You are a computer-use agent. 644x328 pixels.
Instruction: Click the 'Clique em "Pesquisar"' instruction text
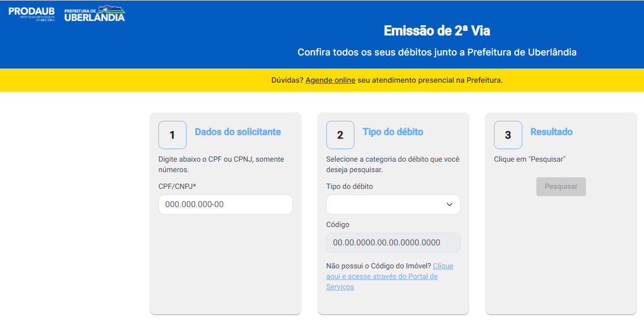pos(530,159)
